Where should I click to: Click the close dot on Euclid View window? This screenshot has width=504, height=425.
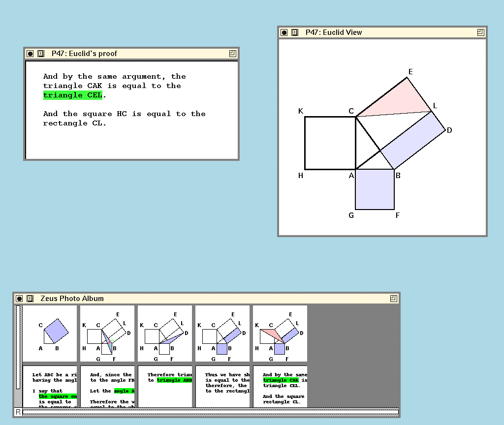pyautogui.click(x=284, y=32)
